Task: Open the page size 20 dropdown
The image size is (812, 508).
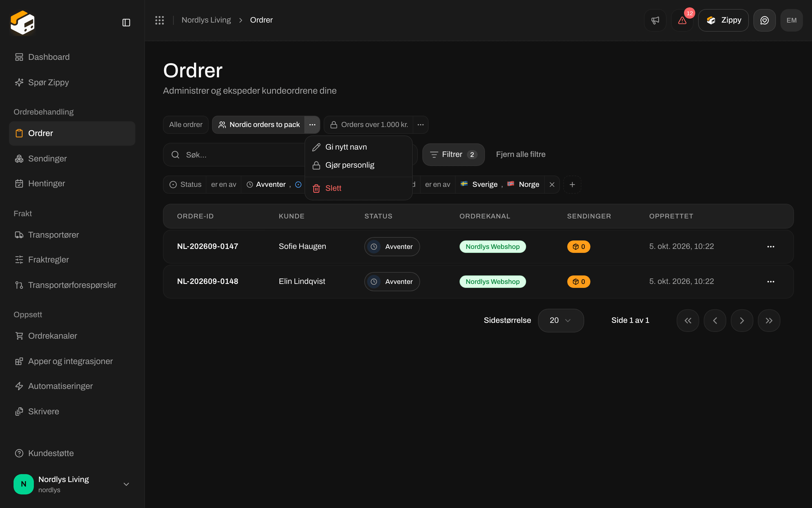Action: tap(561, 321)
